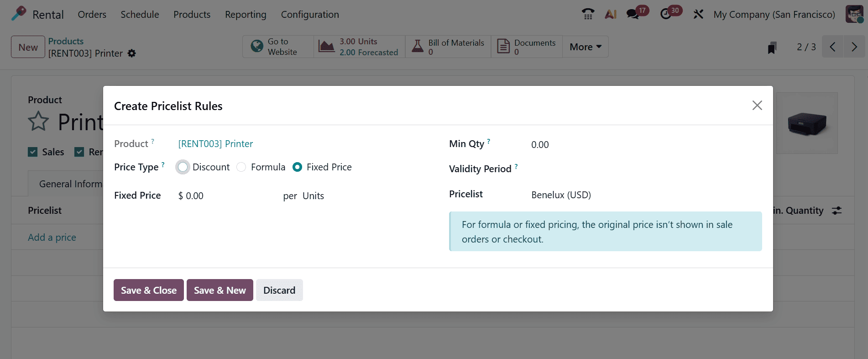
Task: Select the Formula price type radio
Action: (241, 167)
